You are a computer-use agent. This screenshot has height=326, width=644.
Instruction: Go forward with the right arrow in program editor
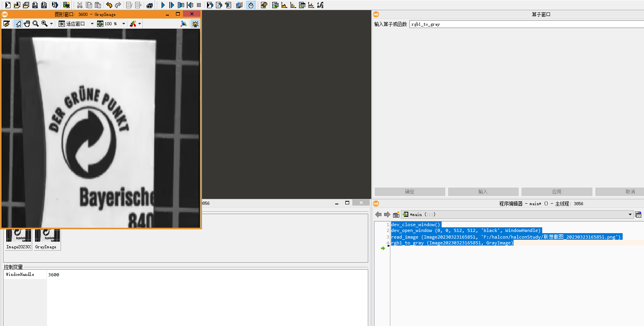(x=387, y=214)
